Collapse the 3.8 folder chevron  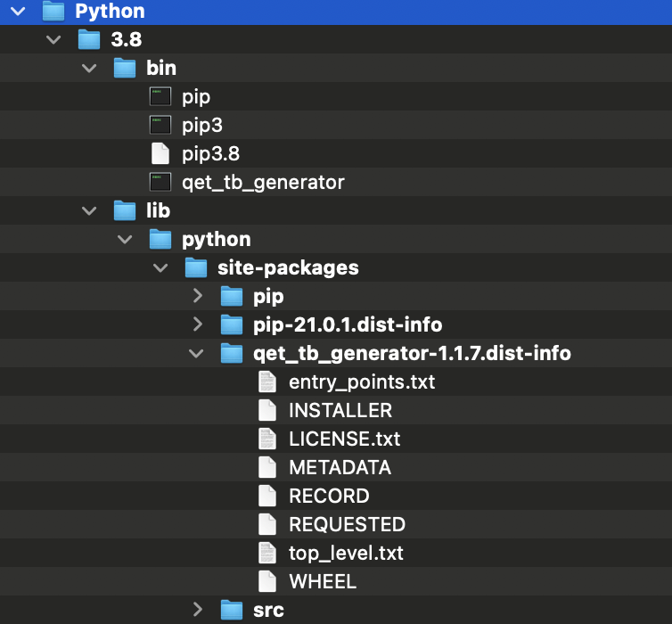[53, 40]
